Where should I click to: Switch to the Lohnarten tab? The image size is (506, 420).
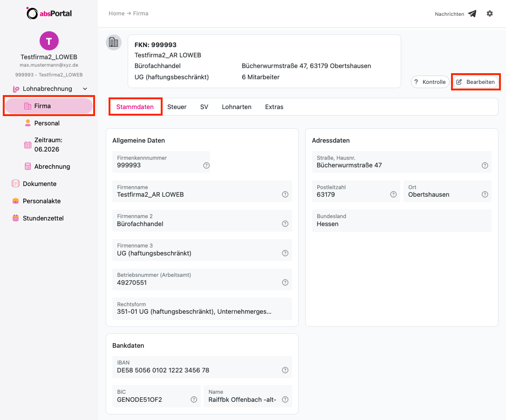pyautogui.click(x=237, y=107)
